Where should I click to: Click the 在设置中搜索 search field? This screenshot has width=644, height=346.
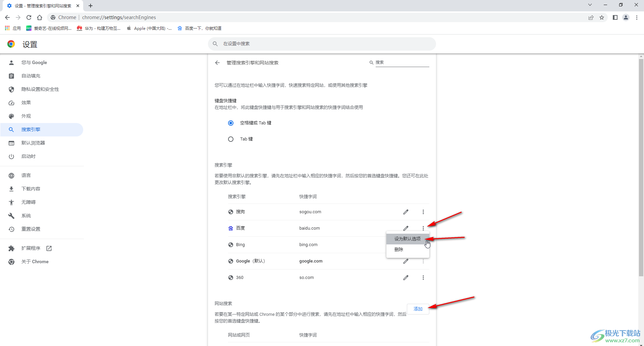tap(322, 44)
